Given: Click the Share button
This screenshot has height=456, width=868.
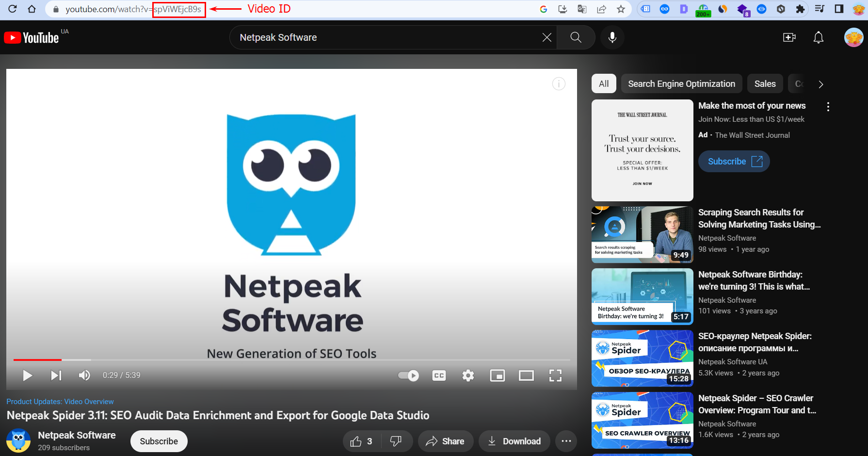Looking at the screenshot, I should [445, 441].
